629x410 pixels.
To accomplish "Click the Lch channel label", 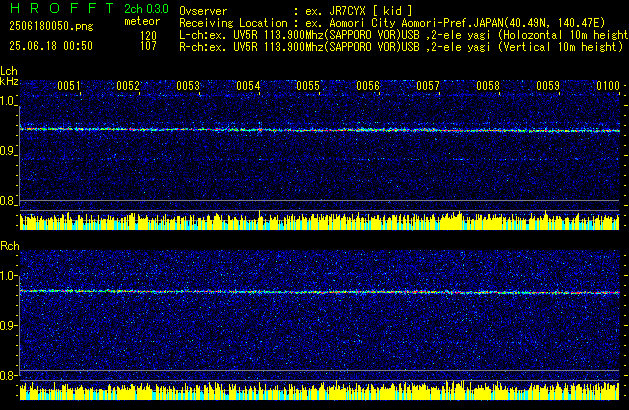I will (9, 71).
